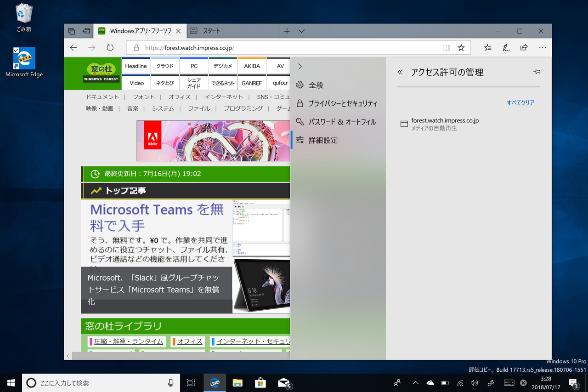Refresh the forest.watch.impress.co.jp page
The image size is (588, 392).
click(110, 47)
